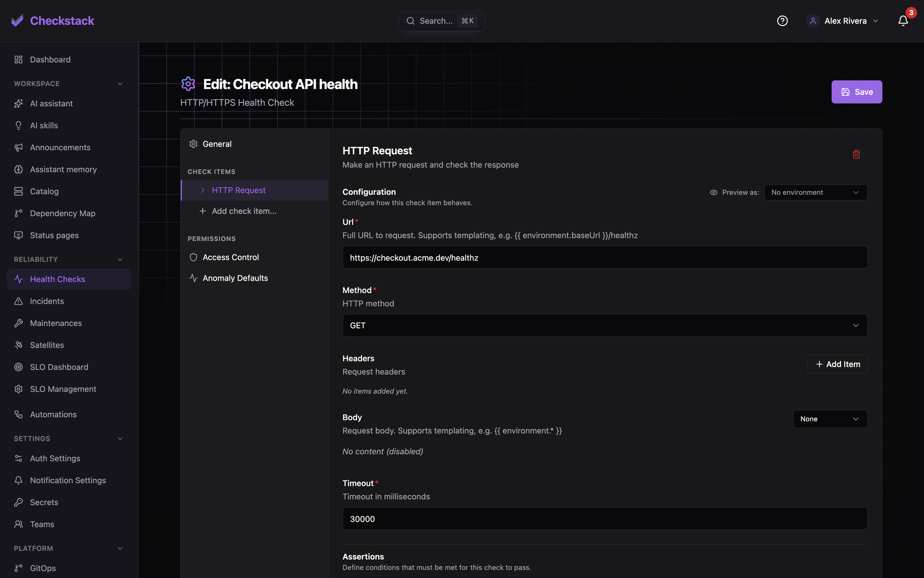The image size is (924, 578).
Task: Open the Maintenances page
Action: pyautogui.click(x=69, y=323)
